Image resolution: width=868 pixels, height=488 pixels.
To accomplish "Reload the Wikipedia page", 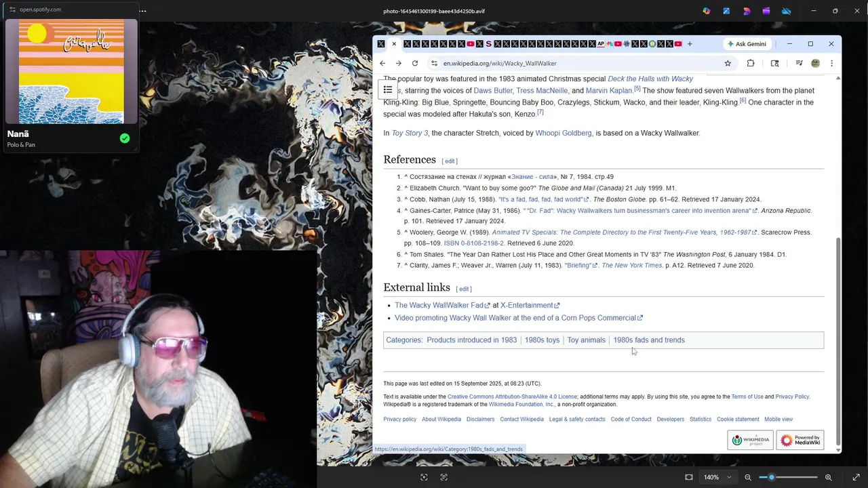I will click(x=415, y=63).
